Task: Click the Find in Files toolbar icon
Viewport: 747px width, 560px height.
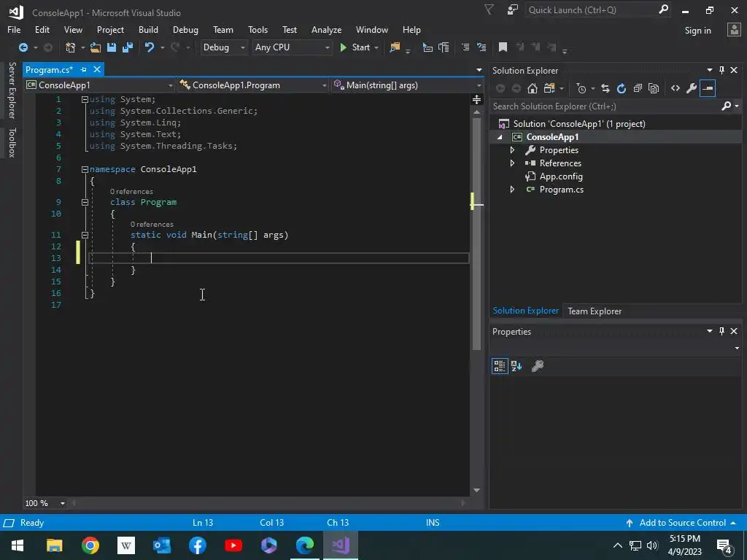Action: [395, 47]
